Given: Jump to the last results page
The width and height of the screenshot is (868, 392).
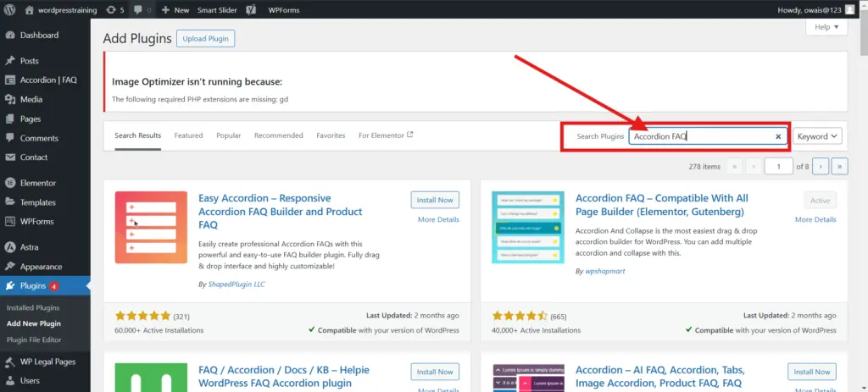Looking at the screenshot, I should pos(840,167).
